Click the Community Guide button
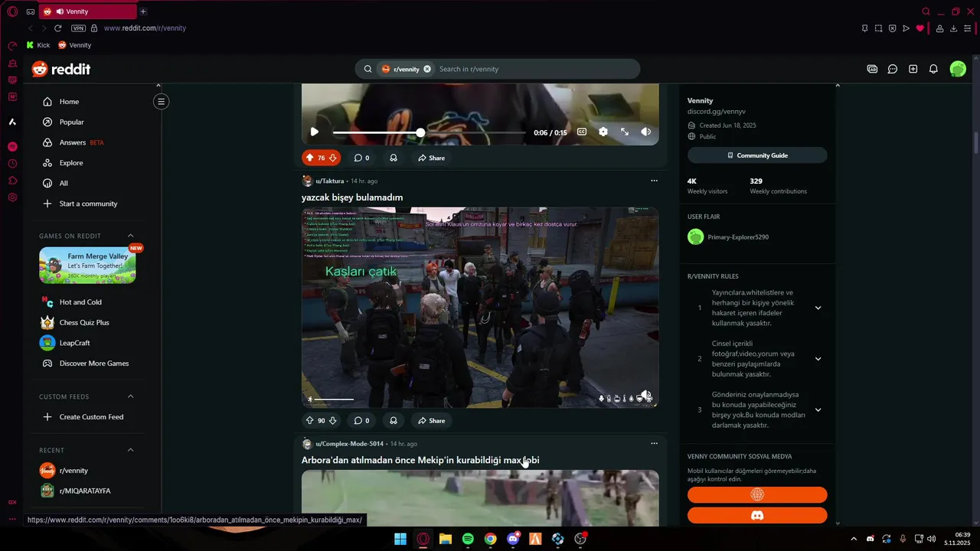This screenshot has height=551, width=980. [757, 155]
